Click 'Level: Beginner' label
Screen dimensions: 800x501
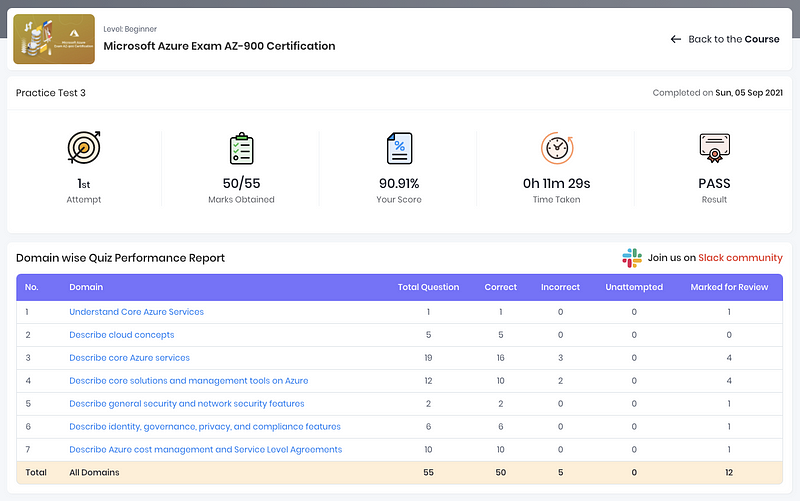tap(130, 29)
